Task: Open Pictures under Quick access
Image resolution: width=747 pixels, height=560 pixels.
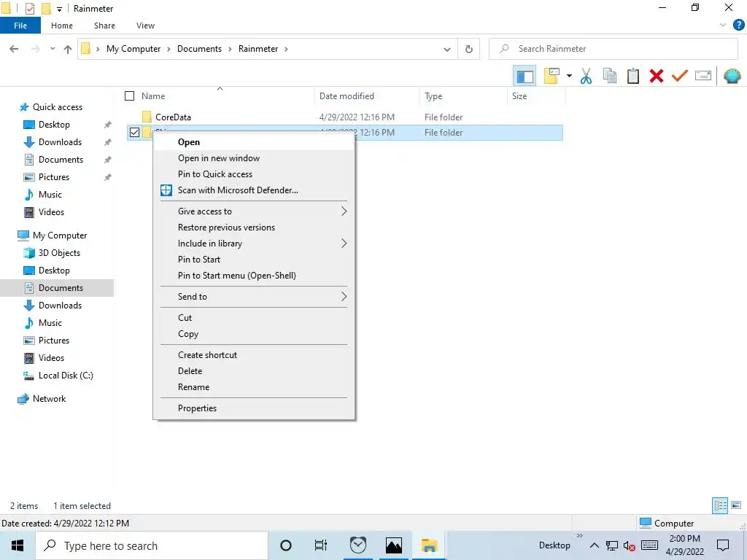Action: coord(53,177)
